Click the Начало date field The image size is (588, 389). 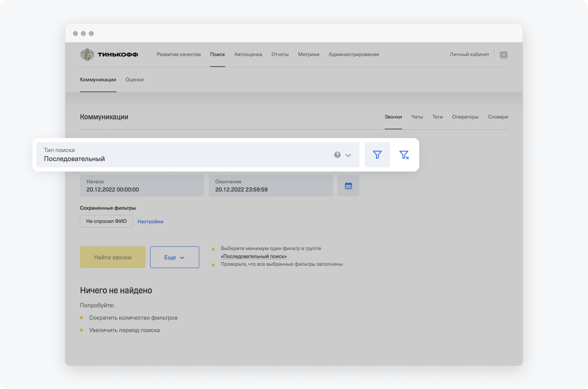142,185
